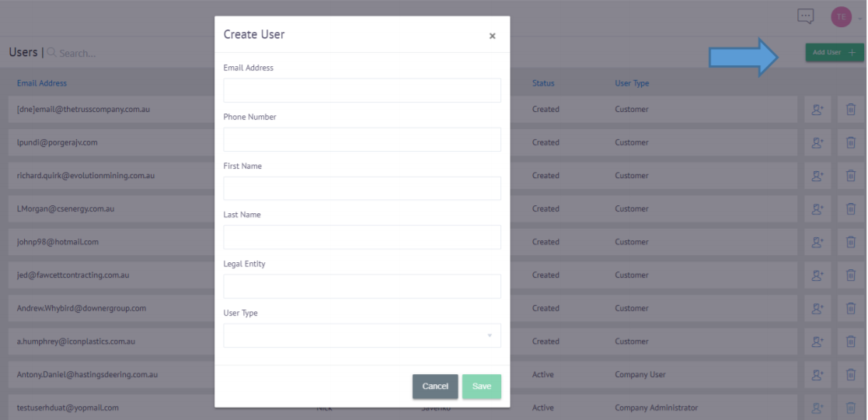Close the Create User dialog
Viewport: 868px width, 420px height.
click(x=492, y=36)
